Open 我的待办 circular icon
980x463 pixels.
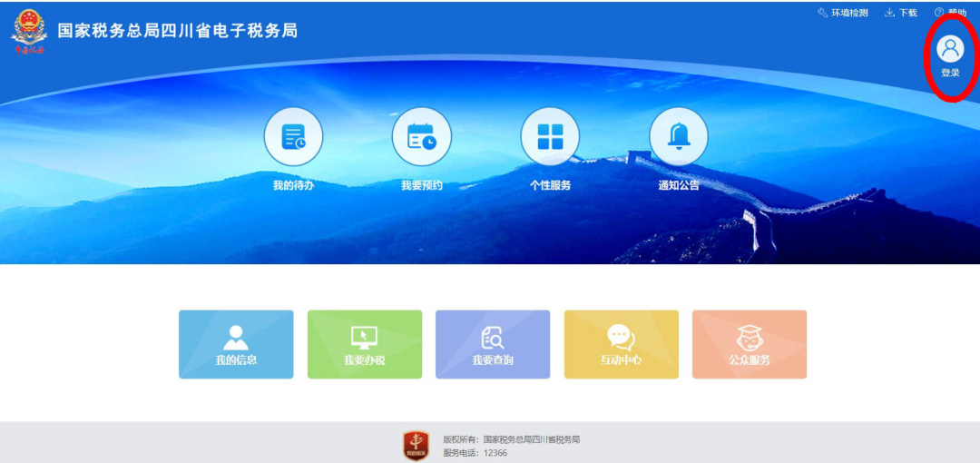click(x=293, y=136)
